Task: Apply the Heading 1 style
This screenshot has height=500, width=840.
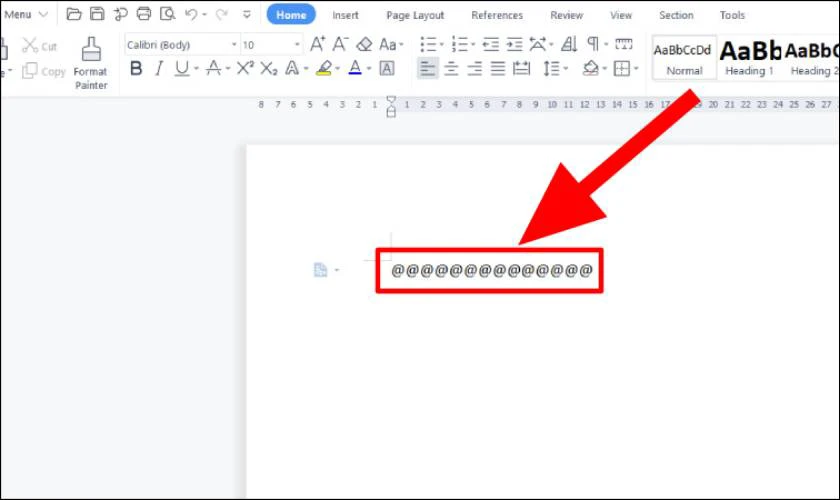Action: (750, 58)
